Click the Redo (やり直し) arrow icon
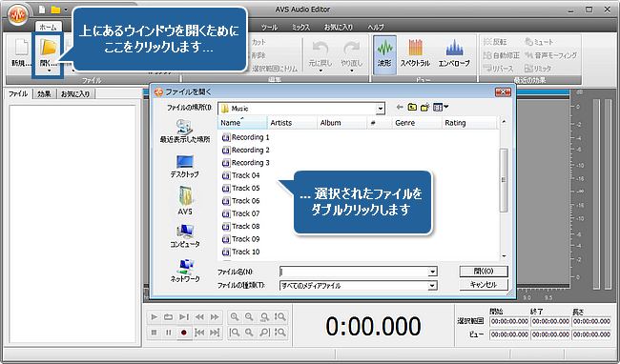The height and width of the screenshot is (364, 620). [x=351, y=49]
